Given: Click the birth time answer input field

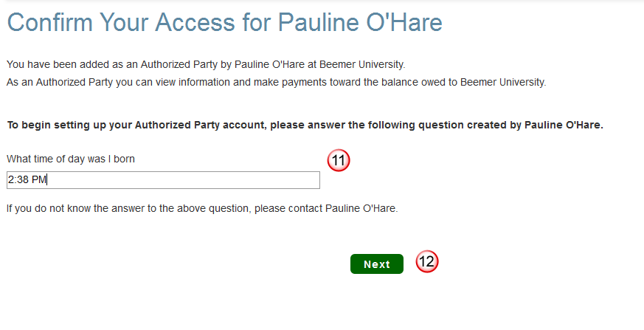Looking at the screenshot, I should pos(162,180).
